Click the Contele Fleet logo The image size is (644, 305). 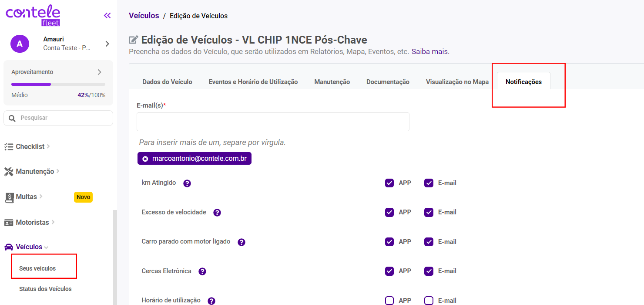33,15
